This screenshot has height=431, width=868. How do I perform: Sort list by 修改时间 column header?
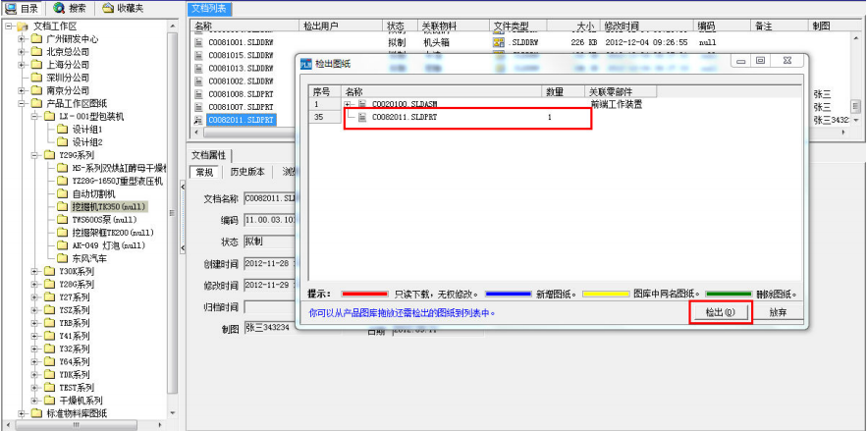pos(648,26)
